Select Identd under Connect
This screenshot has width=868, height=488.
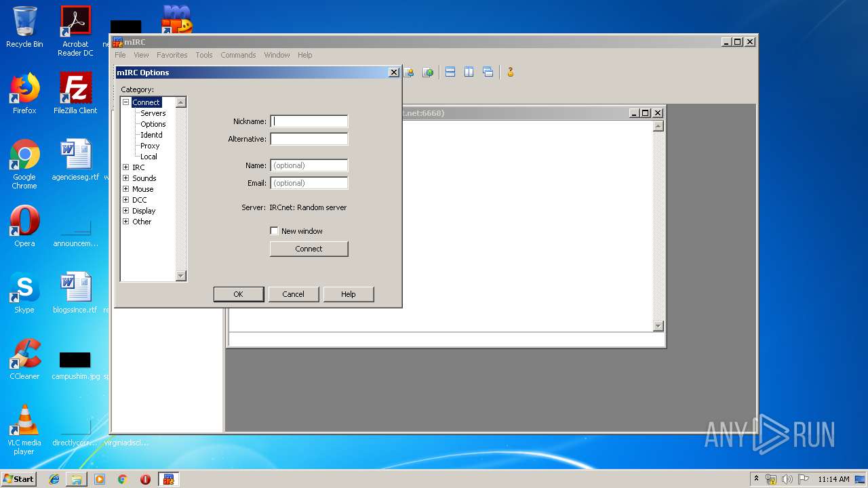click(151, 135)
